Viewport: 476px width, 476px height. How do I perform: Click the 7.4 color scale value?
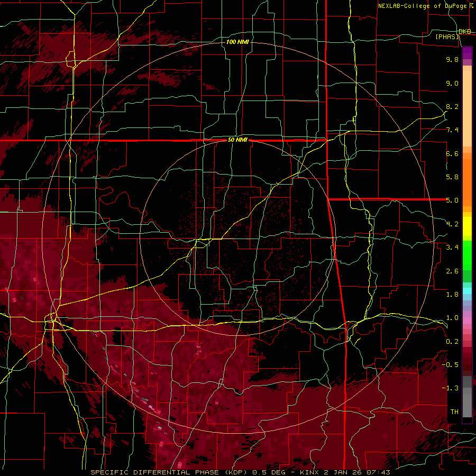(452, 130)
